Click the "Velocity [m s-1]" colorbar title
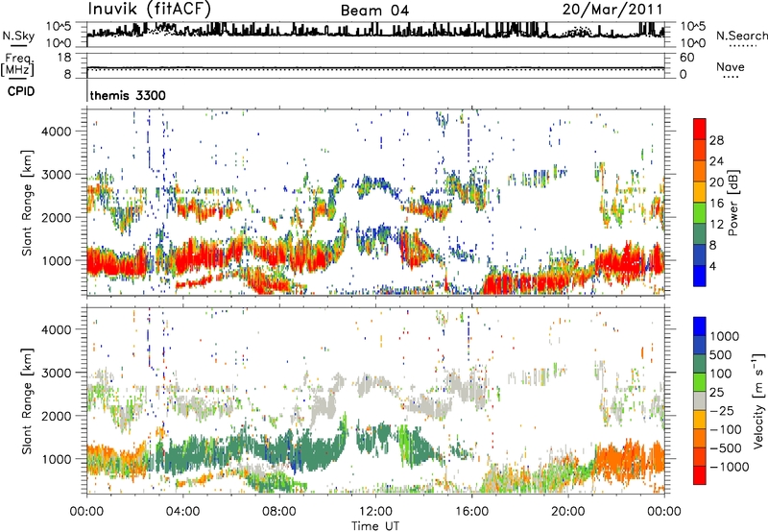768x532 pixels. pos(758,399)
